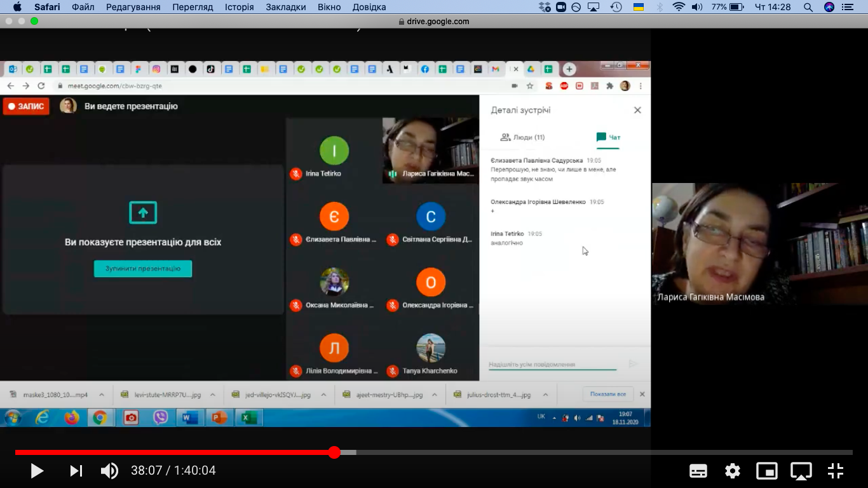Open the Ukrainian flag input source menu

637,7
